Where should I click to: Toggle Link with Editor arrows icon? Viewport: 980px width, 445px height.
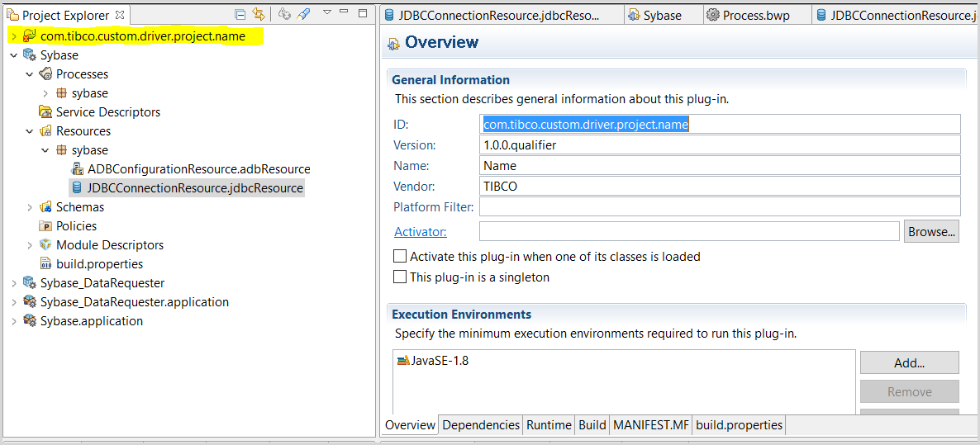(x=258, y=14)
